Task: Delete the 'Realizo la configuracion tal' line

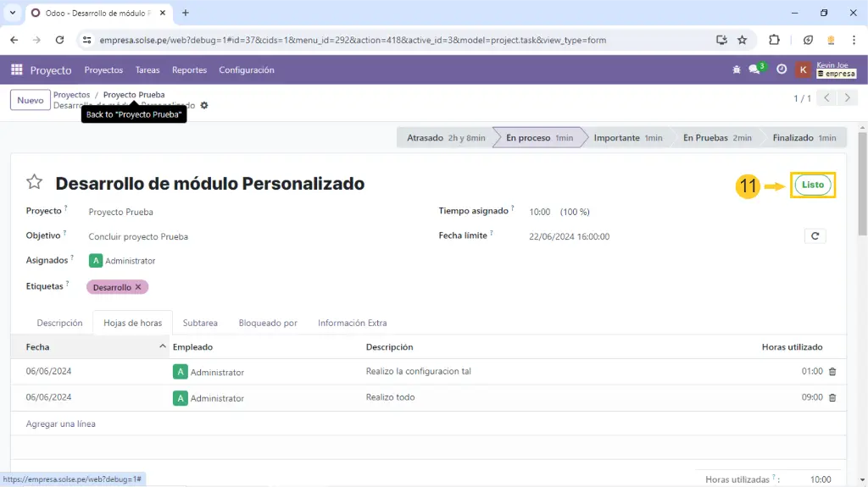Action: (x=832, y=372)
